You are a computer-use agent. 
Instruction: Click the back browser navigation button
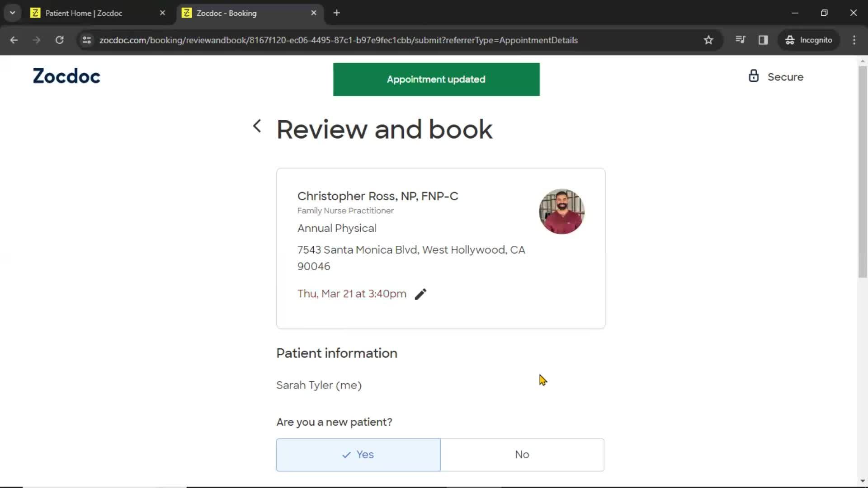tap(14, 40)
